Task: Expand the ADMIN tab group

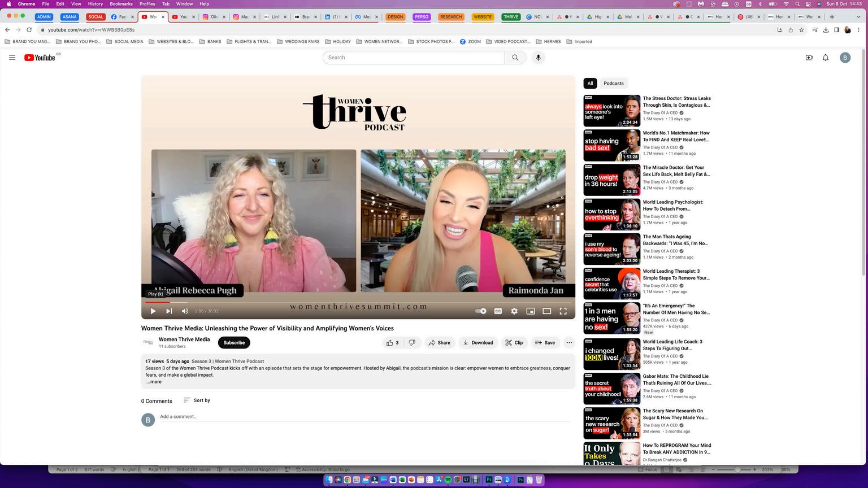Action: click(x=44, y=17)
